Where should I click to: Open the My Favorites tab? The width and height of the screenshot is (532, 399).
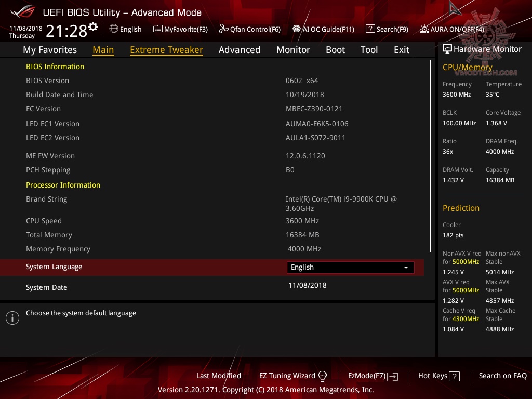click(50, 50)
